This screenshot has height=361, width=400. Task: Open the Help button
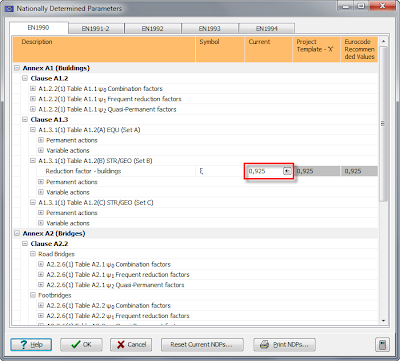[31, 345]
